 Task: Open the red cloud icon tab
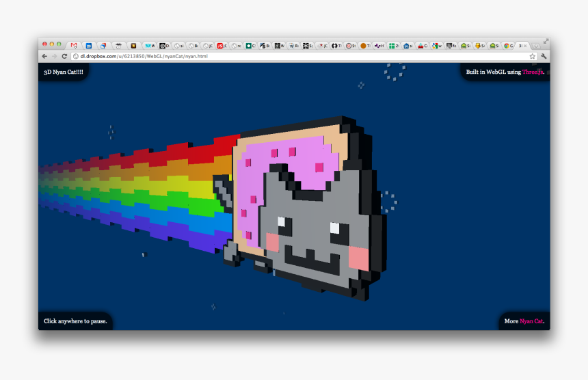322,46
